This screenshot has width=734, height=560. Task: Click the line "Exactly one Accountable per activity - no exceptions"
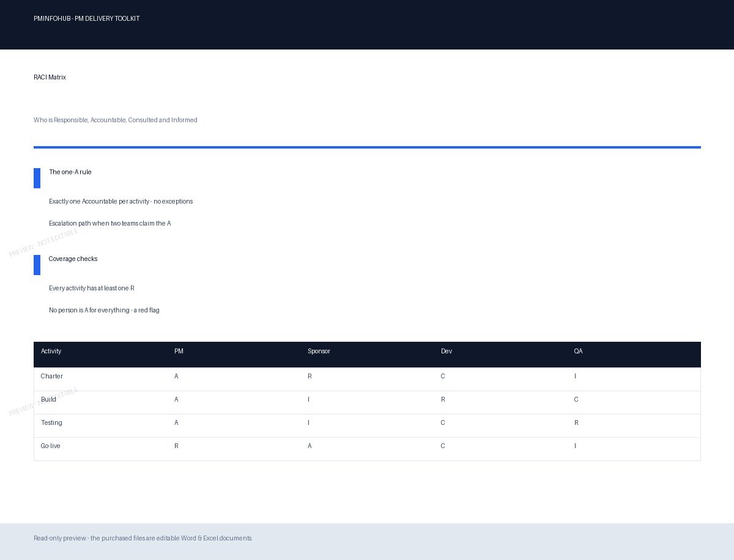pyautogui.click(x=121, y=202)
